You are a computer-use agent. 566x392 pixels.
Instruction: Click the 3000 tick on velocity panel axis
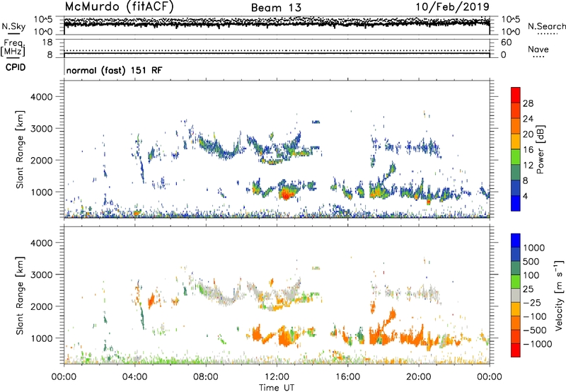pos(42,275)
